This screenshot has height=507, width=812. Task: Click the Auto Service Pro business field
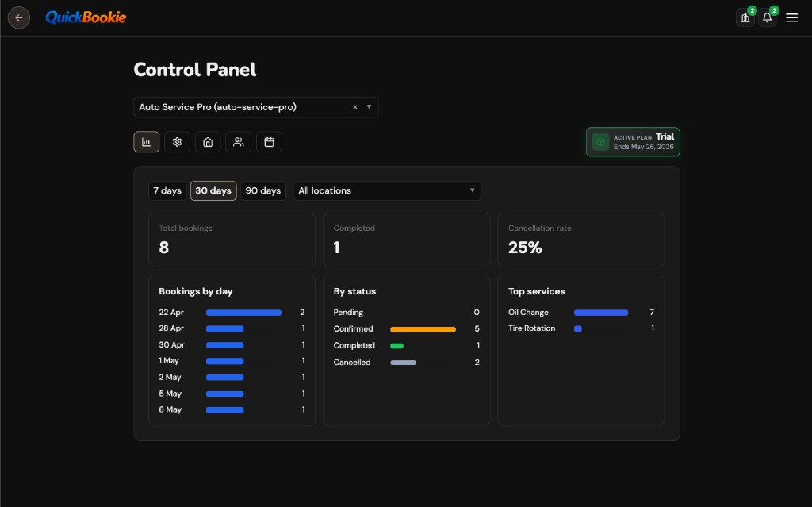point(256,107)
